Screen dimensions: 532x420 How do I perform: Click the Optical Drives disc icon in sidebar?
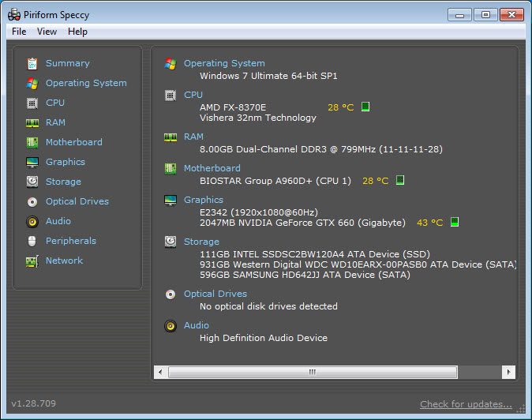coord(32,202)
